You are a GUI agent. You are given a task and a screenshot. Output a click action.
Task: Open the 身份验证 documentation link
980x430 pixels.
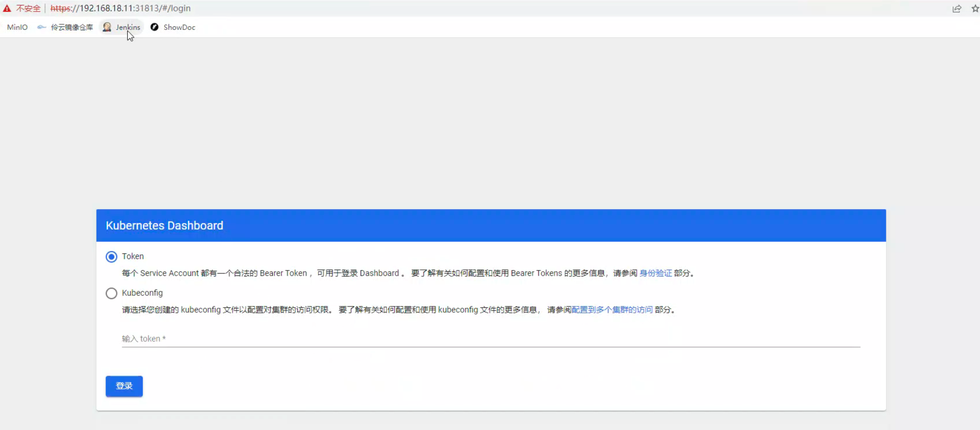click(x=655, y=273)
